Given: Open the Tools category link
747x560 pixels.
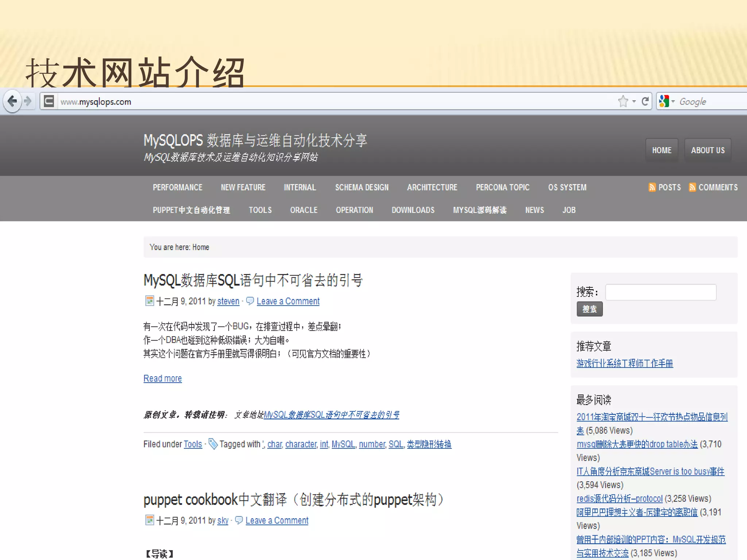Looking at the screenshot, I should 193,444.
